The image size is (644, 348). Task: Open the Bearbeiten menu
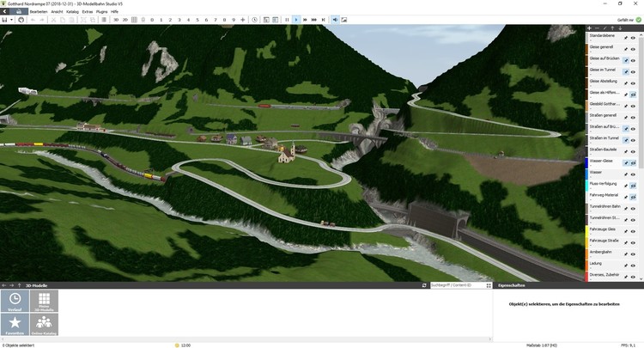coord(39,12)
